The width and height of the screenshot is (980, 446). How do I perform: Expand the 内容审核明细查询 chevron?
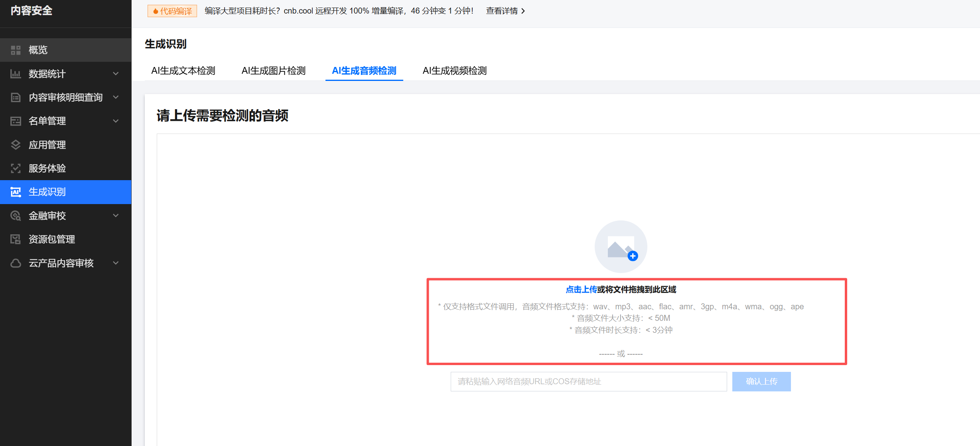tap(116, 97)
